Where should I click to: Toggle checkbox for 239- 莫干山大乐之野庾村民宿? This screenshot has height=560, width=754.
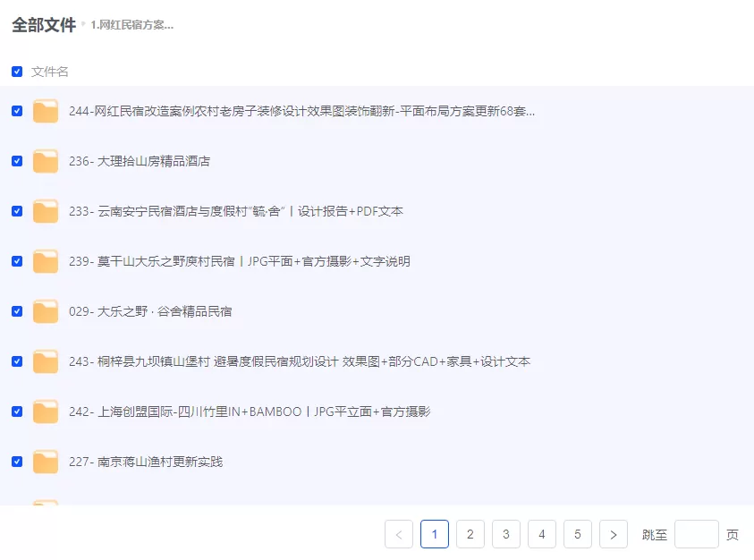pos(17,261)
